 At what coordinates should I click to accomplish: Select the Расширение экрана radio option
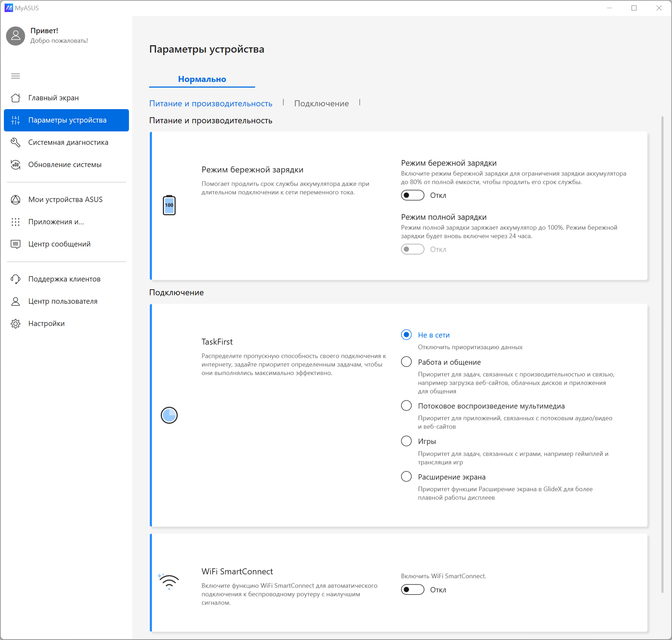click(406, 476)
